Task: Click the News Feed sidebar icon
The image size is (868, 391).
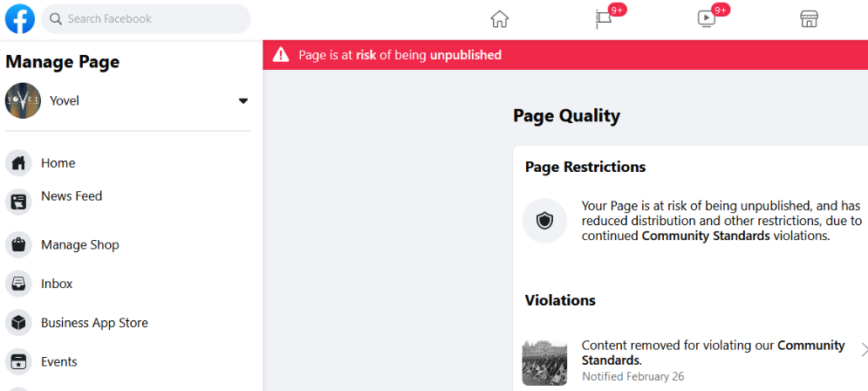Action: tap(18, 202)
